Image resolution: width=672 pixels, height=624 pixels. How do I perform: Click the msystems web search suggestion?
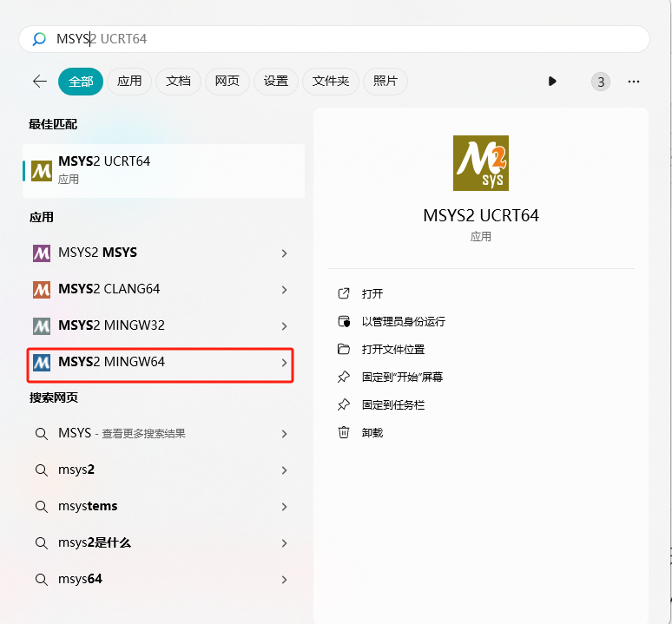point(161,507)
